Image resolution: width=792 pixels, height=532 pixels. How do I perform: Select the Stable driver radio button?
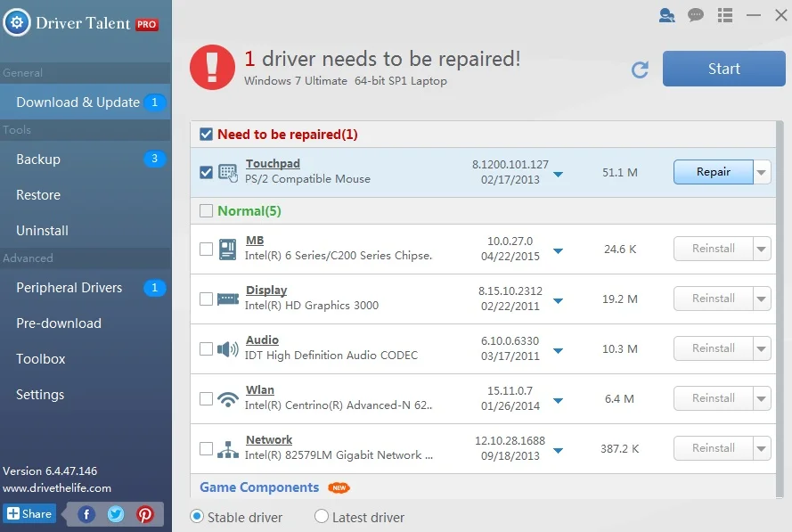point(197,516)
